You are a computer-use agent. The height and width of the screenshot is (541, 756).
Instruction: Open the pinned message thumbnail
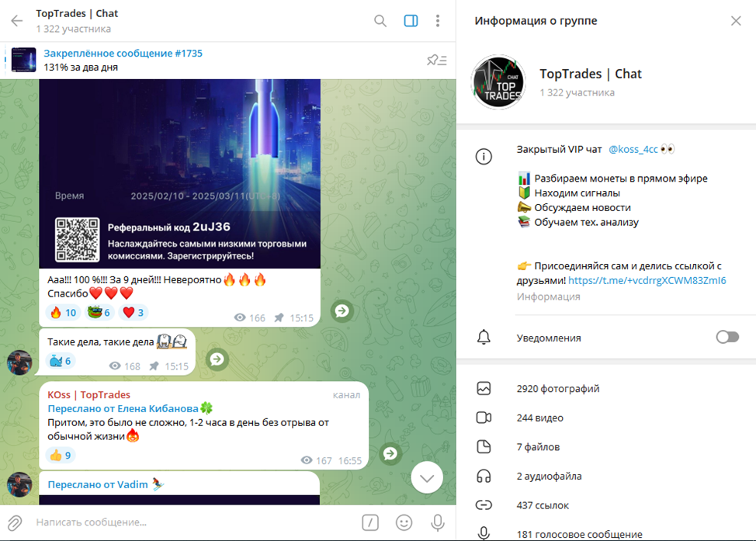[23, 60]
